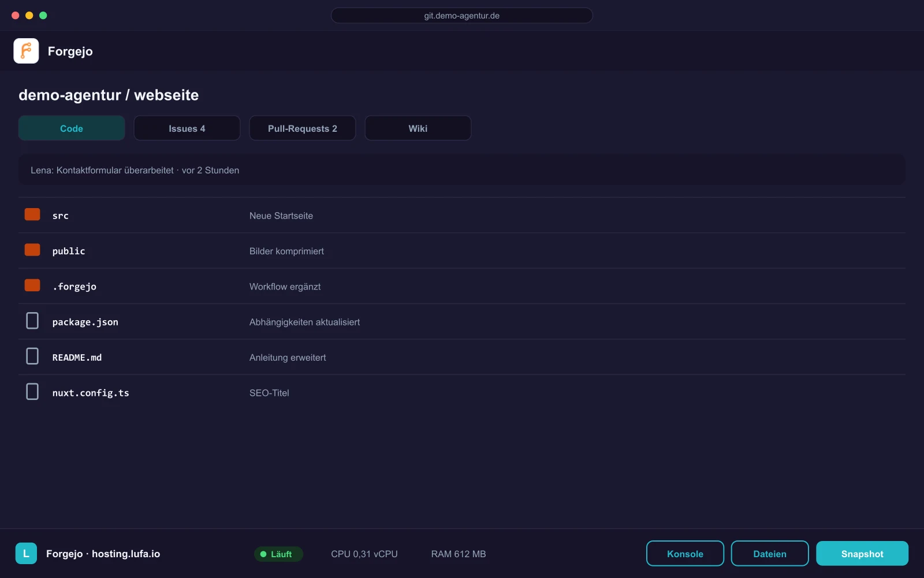Create a Snapshot with the Snapshot button
The width and height of the screenshot is (924, 578).
(862, 554)
